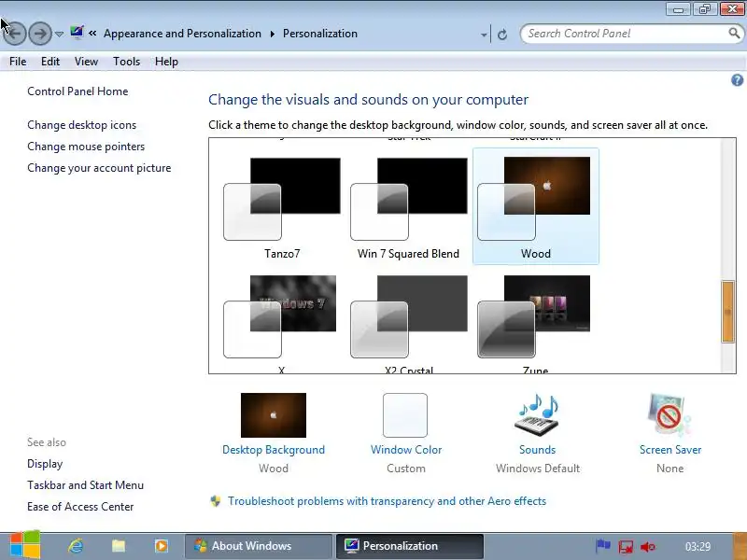Click the search magnifier icon
The width and height of the screenshot is (747, 560).
[x=734, y=33]
